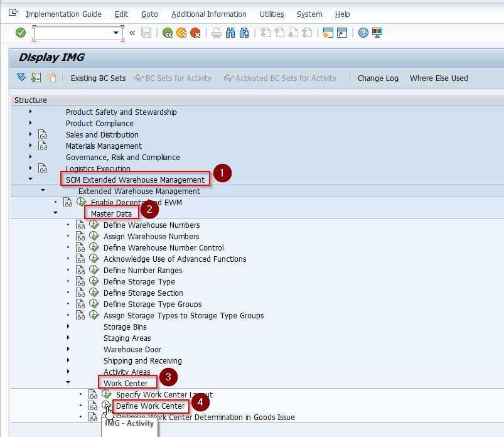Click the BC Sets for Activity button
The image size is (504, 437).
(173, 78)
